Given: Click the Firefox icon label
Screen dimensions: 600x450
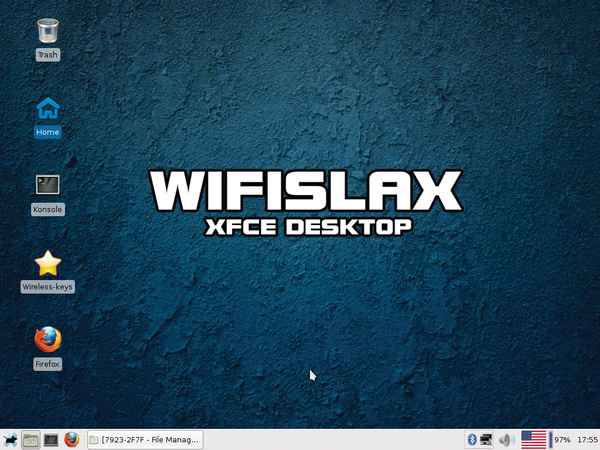Looking at the screenshot, I should (x=47, y=364).
